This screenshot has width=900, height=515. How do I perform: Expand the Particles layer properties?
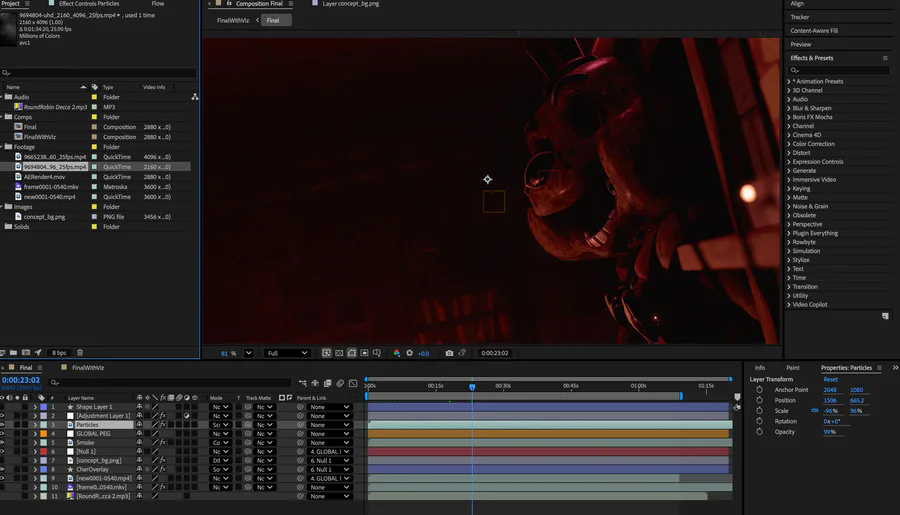coord(35,425)
